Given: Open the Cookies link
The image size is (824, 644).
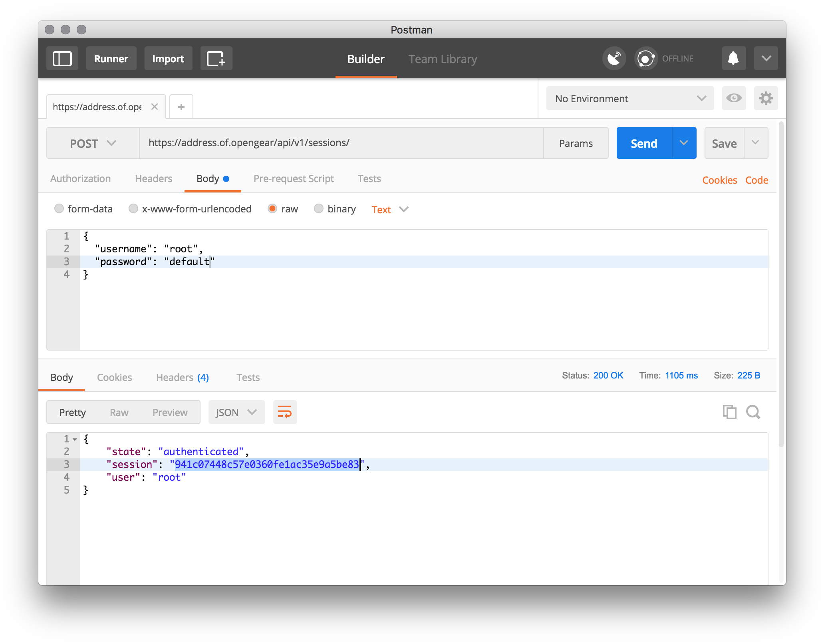Looking at the screenshot, I should click(x=719, y=180).
